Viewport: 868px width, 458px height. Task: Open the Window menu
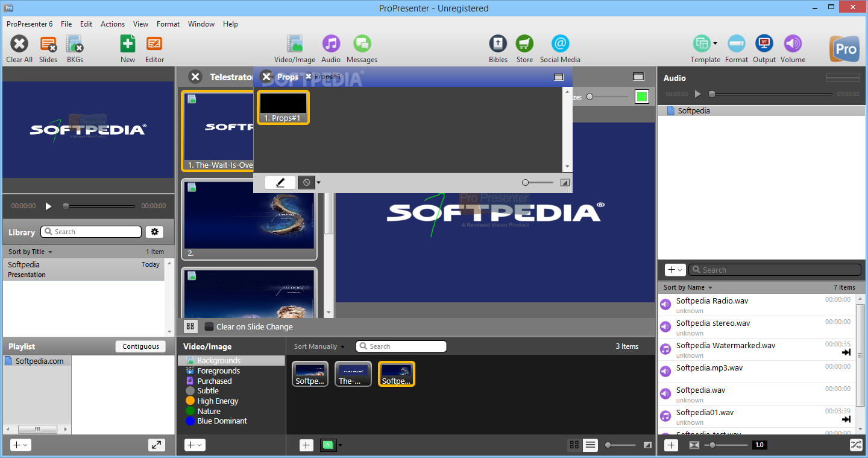click(x=201, y=24)
